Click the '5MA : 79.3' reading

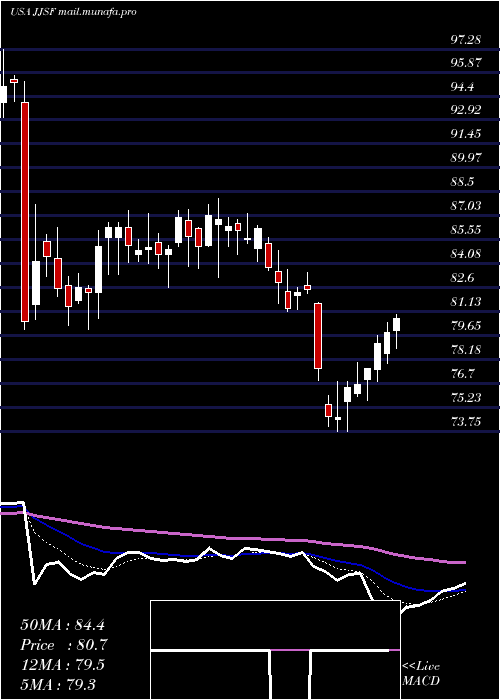click(58, 685)
